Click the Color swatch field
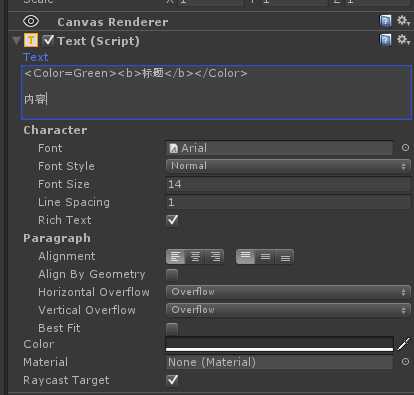Screen dimensions: 414x395 [x=279, y=344]
